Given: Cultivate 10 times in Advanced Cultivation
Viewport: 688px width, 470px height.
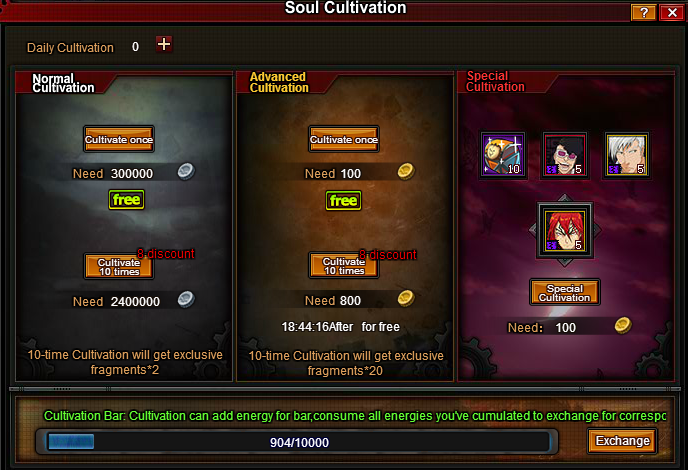Looking at the screenshot, I should [344, 265].
